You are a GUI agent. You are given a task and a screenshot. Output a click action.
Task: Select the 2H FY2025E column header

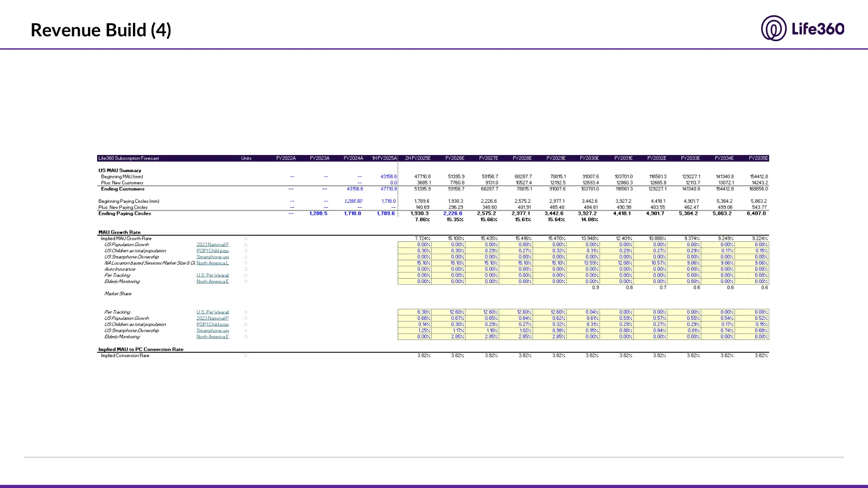pos(418,158)
